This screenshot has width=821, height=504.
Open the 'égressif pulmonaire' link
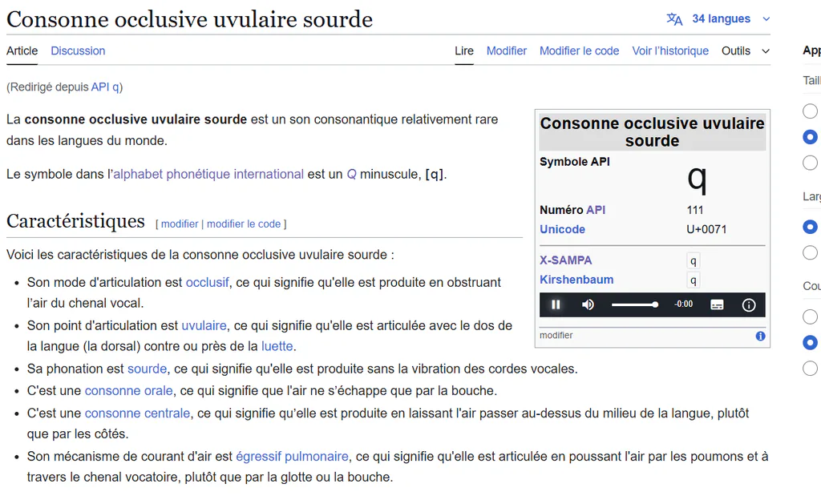[292, 457]
